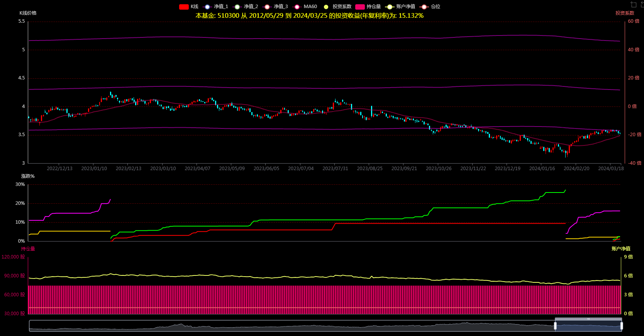This screenshot has width=644, height=336.
Task: Click the 2023/10/26 date label
Action: 439,169
